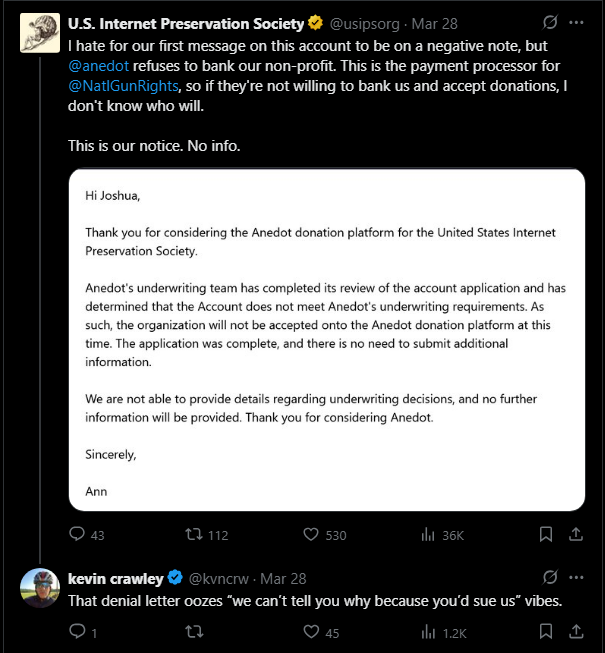Share kevin crawley's reply
The height and width of the screenshot is (653, 605).
click(576, 631)
